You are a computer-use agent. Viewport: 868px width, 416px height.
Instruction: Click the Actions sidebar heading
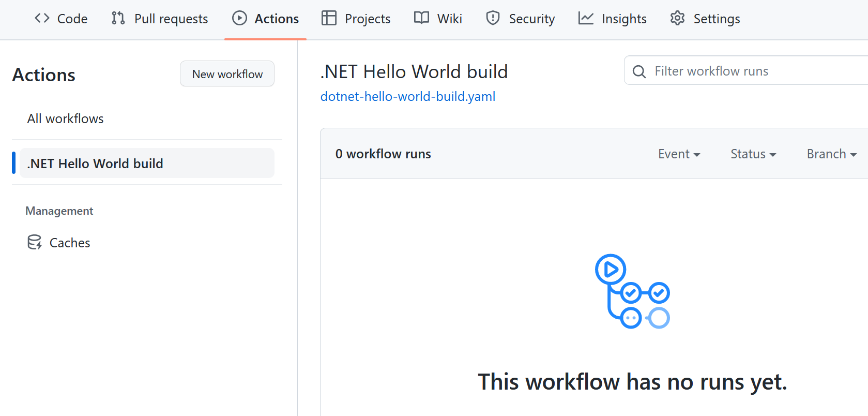coord(44,75)
